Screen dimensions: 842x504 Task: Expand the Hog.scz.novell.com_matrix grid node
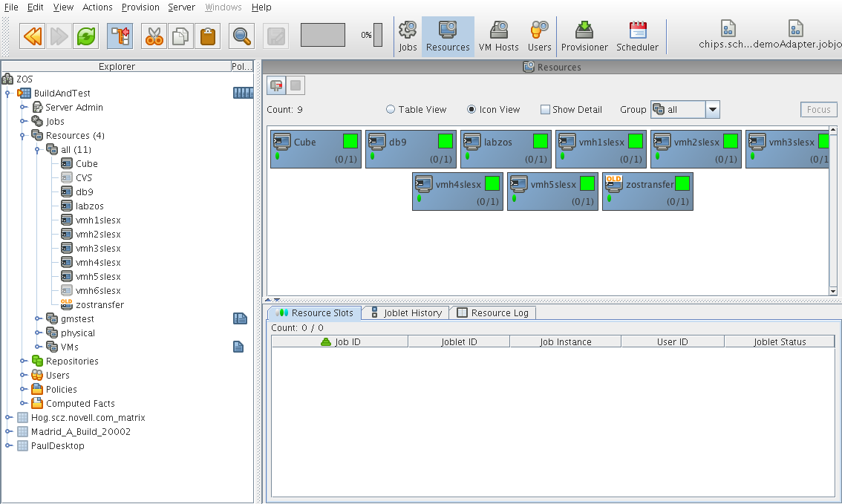click(x=8, y=418)
